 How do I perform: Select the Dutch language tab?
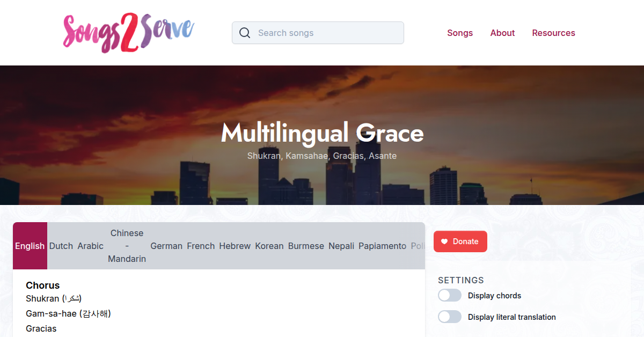(x=61, y=246)
